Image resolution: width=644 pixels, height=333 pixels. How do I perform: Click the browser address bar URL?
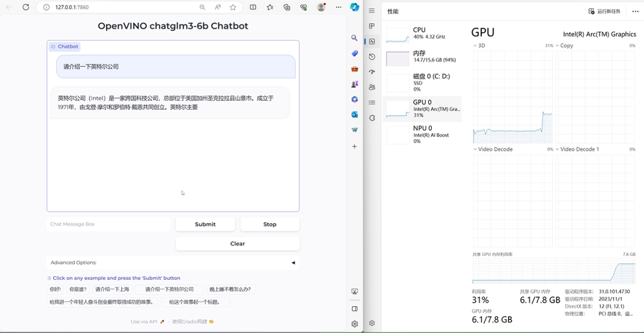click(x=72, y=7)
